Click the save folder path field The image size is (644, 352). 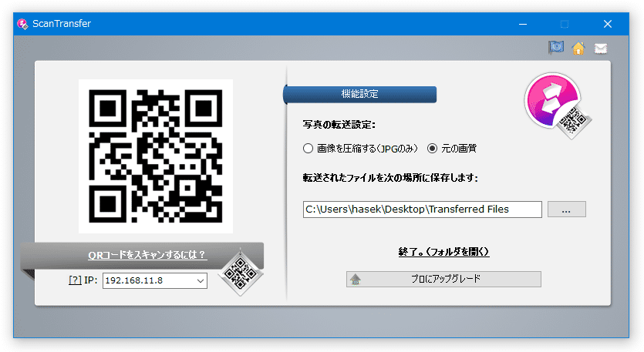[422, 210]
